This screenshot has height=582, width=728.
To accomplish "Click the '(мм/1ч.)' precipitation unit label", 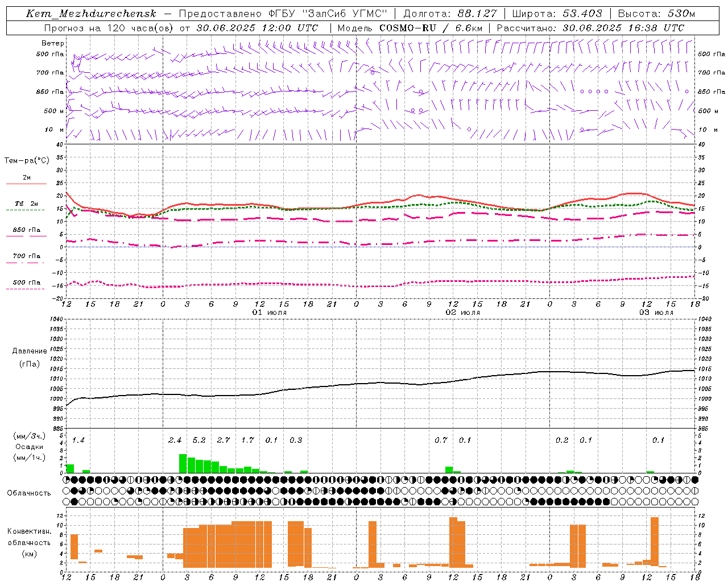I will (x=30, y=458).
